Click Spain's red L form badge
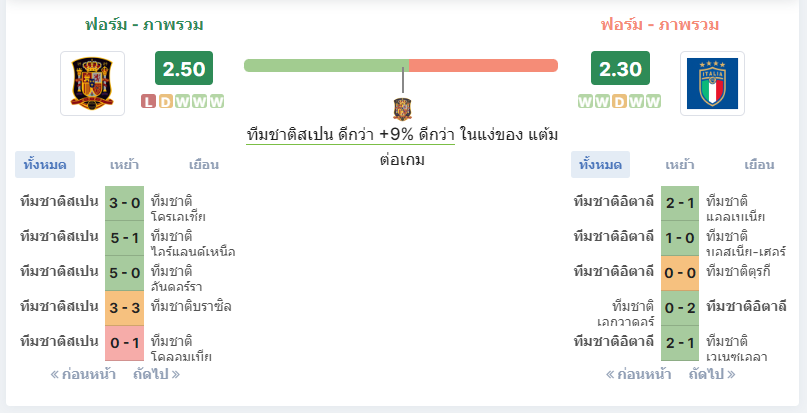Screen dimensions: 807x413 (x=148, y=101)
